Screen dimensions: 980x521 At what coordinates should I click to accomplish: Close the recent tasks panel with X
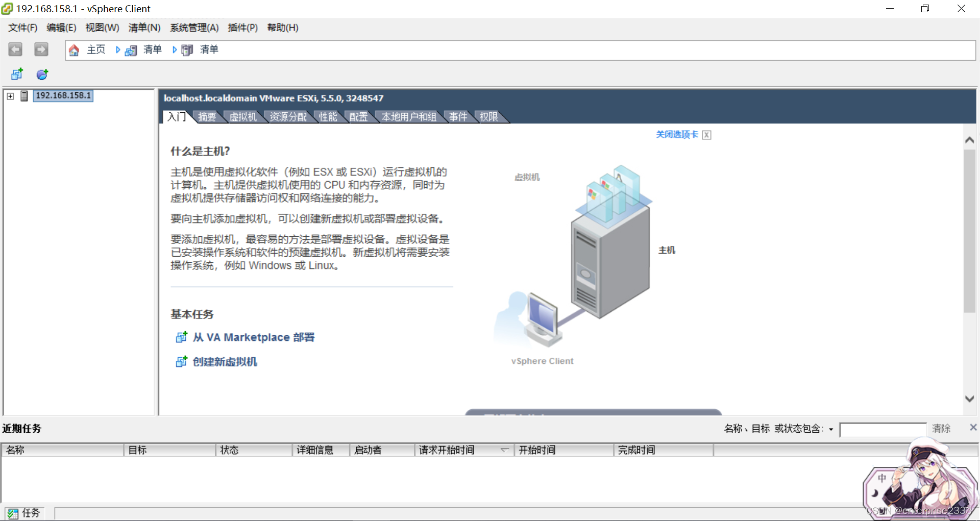(973, 428)
